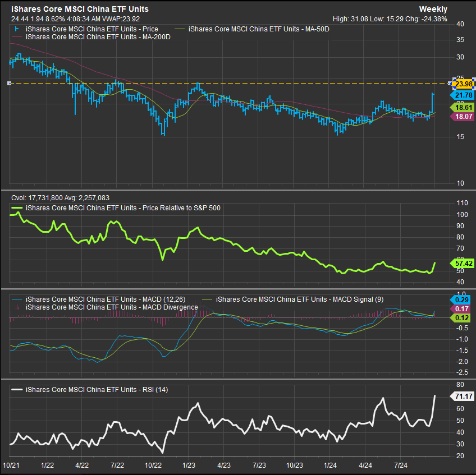Click the -0.5 MACD axis label
Screen dimensions: 476x475
click(462, 328)
